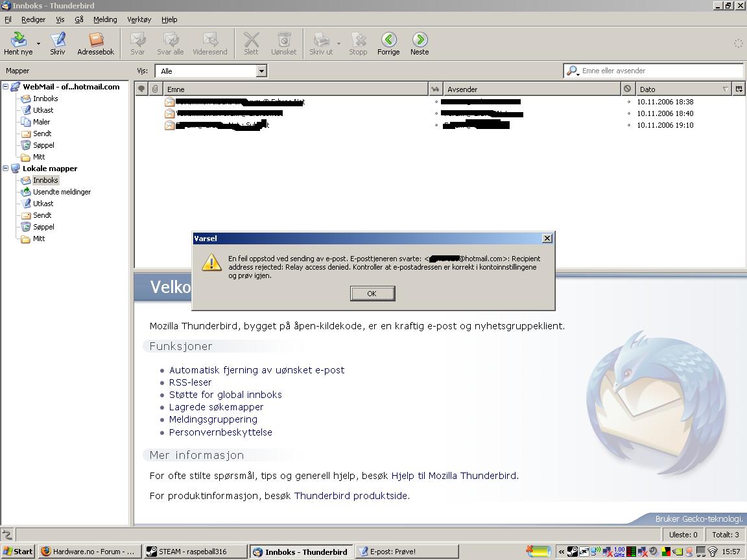
Task: Select Sendt under Lokale mapper
Action: (x=42, y=215)
